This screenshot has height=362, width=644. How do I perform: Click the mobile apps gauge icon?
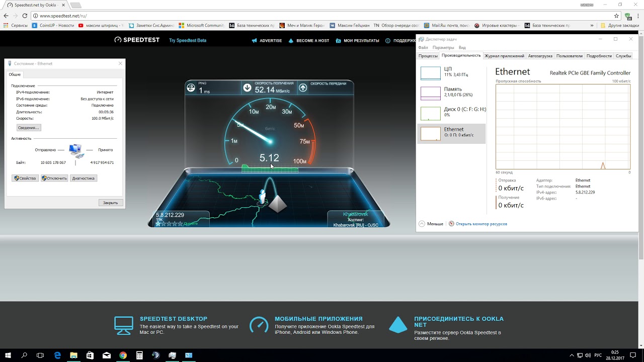[259, 325]
